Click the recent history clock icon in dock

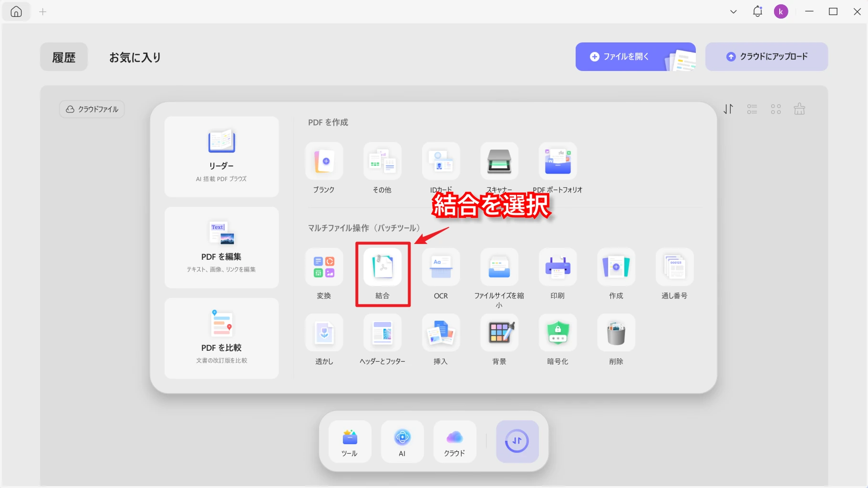tap(517, 441)
